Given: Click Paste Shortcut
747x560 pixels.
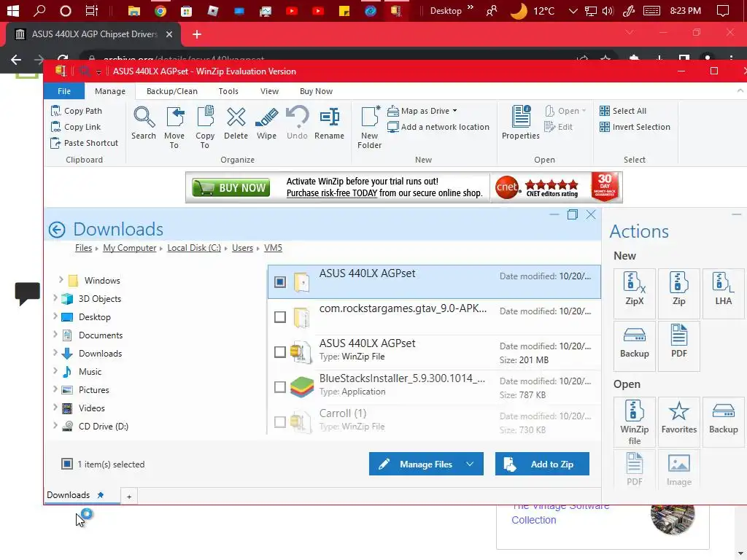Looking at the screenshot, I should click(85, 143).
